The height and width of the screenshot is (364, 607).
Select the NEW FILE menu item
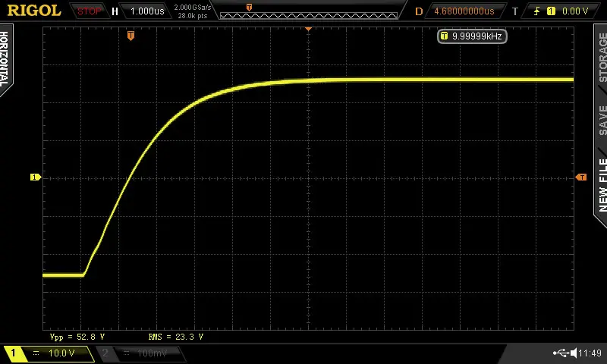coord(602,185)
